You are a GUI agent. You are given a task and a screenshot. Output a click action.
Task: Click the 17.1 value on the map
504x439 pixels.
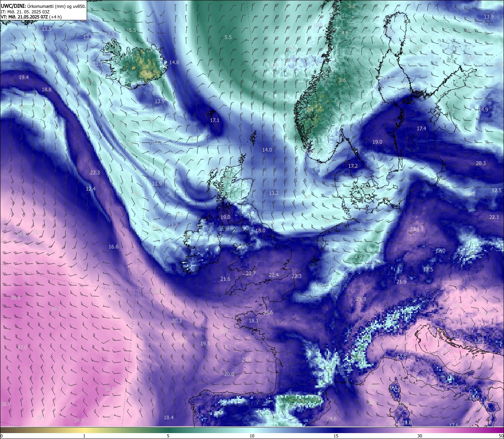215,120
